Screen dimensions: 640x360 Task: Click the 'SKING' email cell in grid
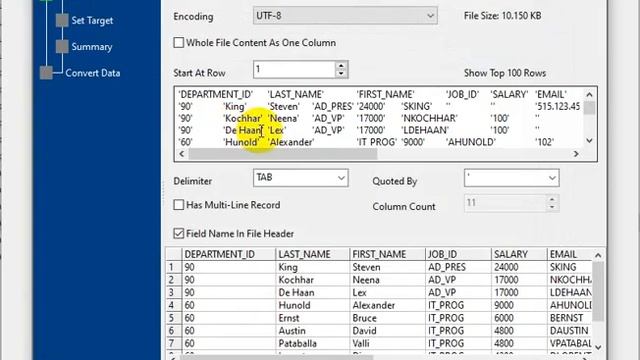(x=569, y=267)
